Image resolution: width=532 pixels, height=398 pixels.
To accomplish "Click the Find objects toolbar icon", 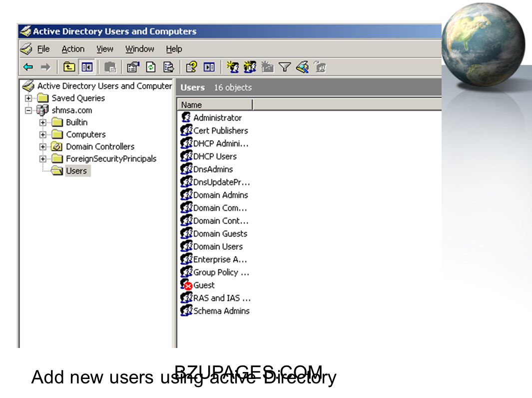I will click(302, 67).
